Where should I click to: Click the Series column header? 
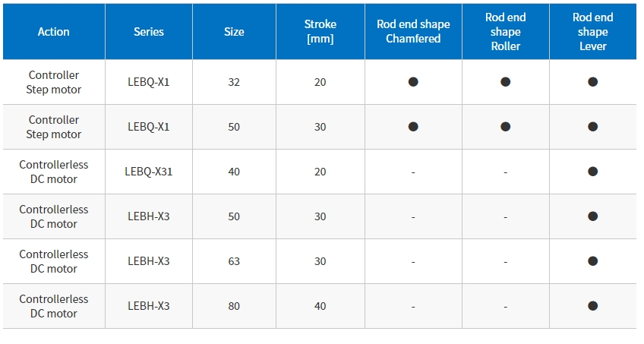tap(149, 32)
